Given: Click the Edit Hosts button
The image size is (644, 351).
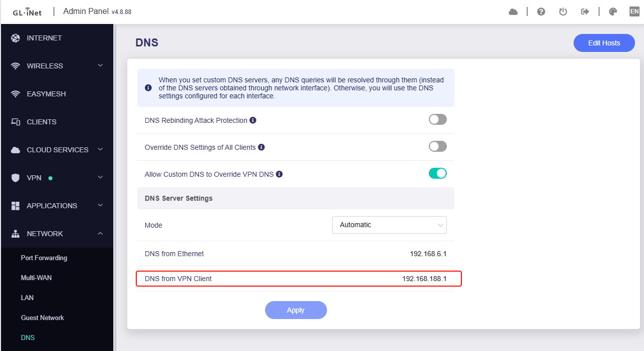Looking at the screenshot, I should coord(604,43).
